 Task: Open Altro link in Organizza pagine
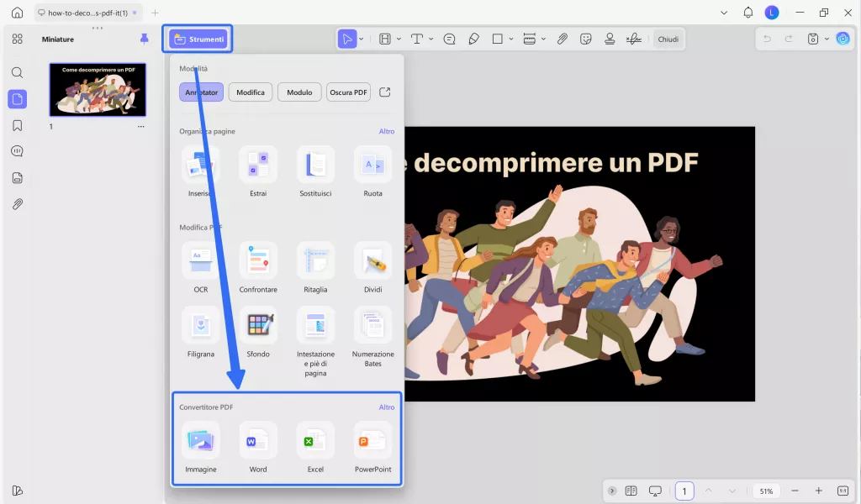[387, 131]
